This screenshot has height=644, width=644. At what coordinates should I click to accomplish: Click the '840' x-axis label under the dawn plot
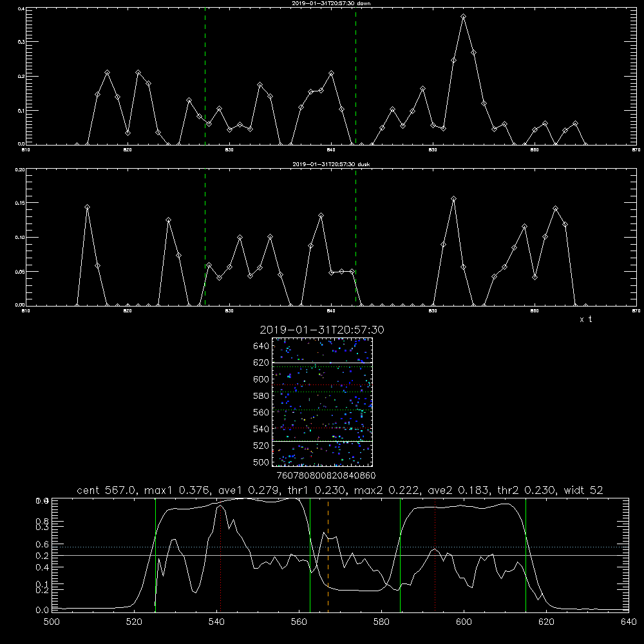point(332,150)
